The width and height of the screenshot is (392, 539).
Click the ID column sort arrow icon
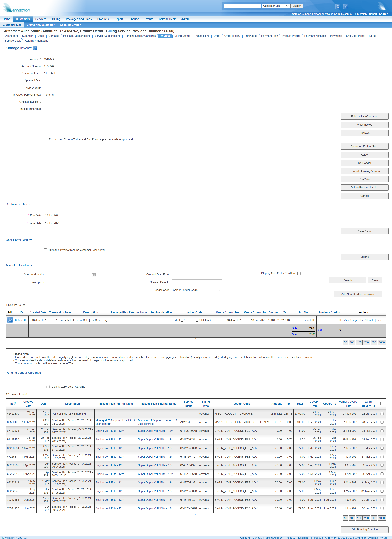(x=15, y=404)
